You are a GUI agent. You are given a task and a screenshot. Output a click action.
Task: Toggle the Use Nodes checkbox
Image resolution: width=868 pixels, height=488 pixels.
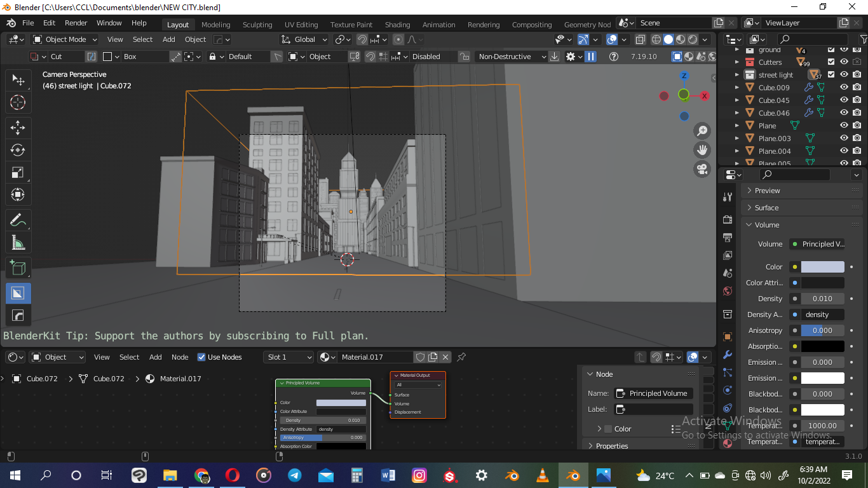coord(201,357)
